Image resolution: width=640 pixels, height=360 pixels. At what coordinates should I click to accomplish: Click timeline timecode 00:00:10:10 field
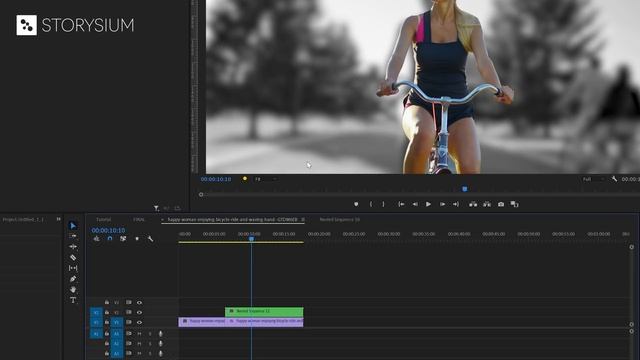pos(108,230)
